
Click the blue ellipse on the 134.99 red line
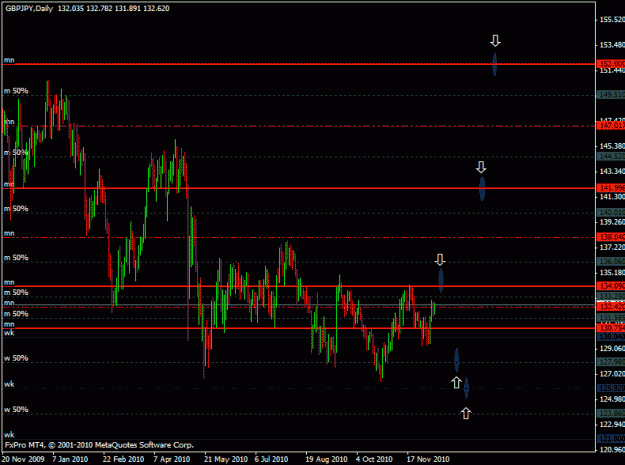click(441, 280)
